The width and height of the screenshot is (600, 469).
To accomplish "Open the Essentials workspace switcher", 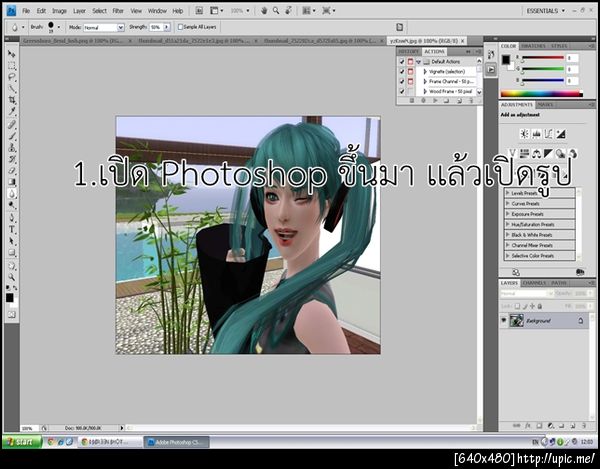I will [545, 11].
